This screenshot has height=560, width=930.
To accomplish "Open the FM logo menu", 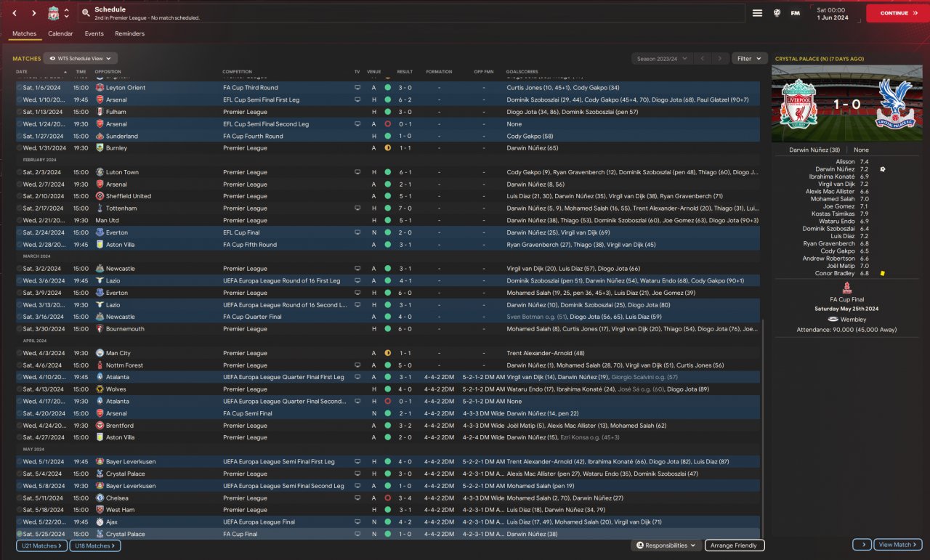I will (796, 13).
